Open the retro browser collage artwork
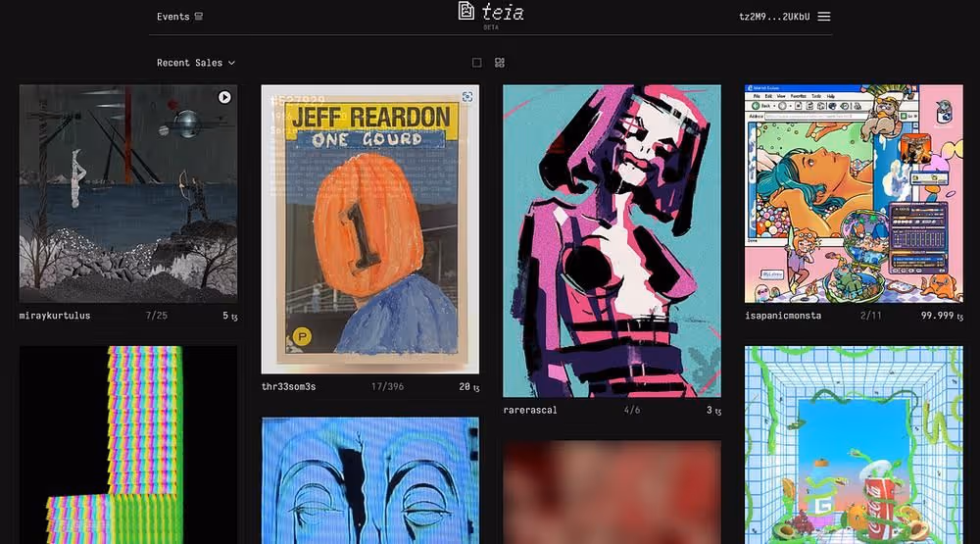 pyautogui.click(x=854, y=194)
